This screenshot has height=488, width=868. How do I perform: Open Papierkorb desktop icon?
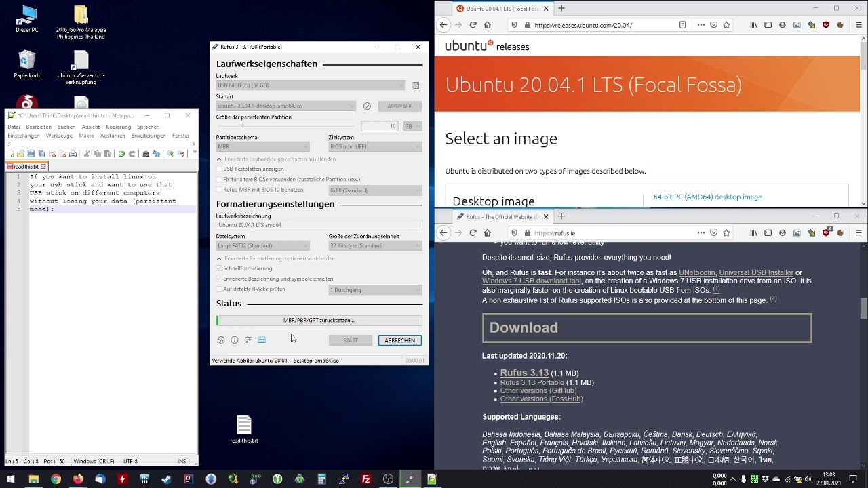(26, 64)
